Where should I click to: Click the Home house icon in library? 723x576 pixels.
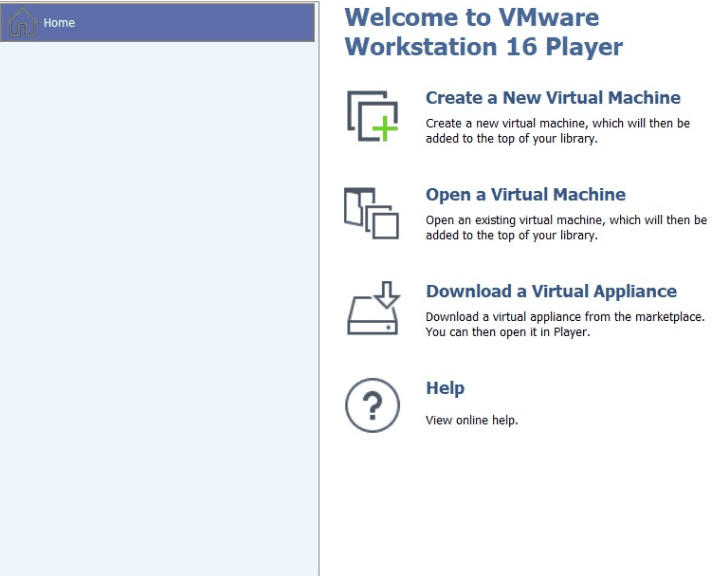23,22
